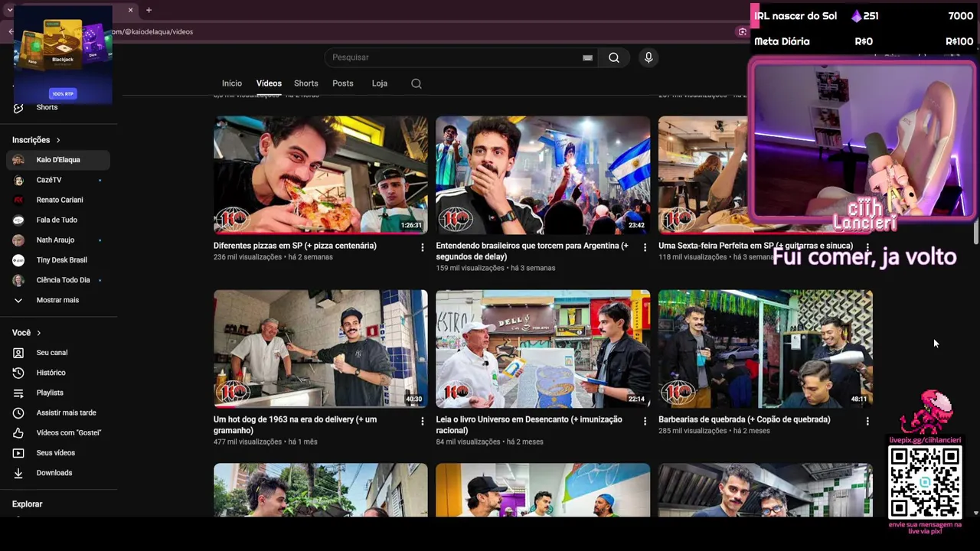Open Downloads arrow icon

(18, 473)
